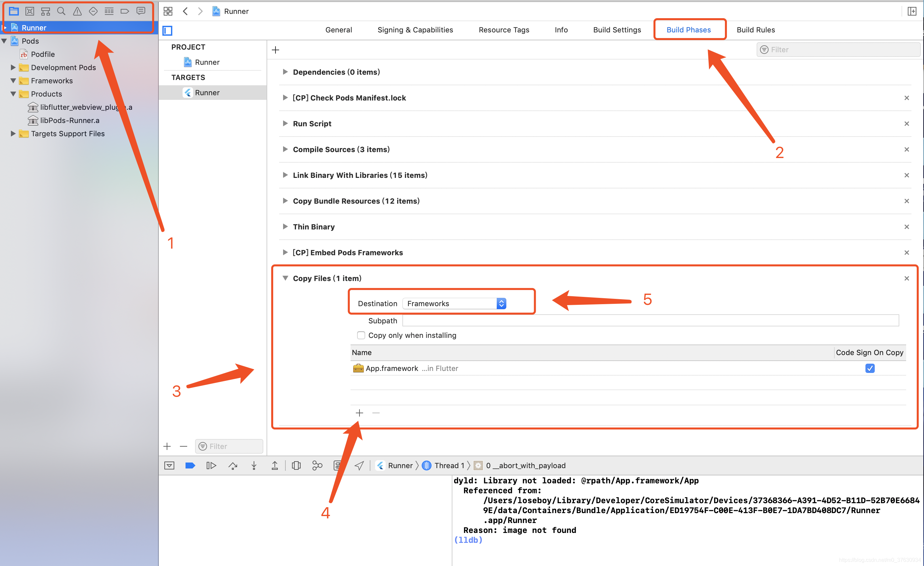Open the Find navigator magnifier icon
The width and height of the screenshot is (924, 566).
(61, 11)
